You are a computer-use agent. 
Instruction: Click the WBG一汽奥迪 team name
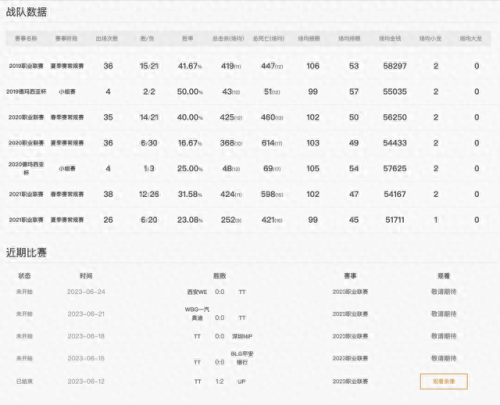(197, 314)
